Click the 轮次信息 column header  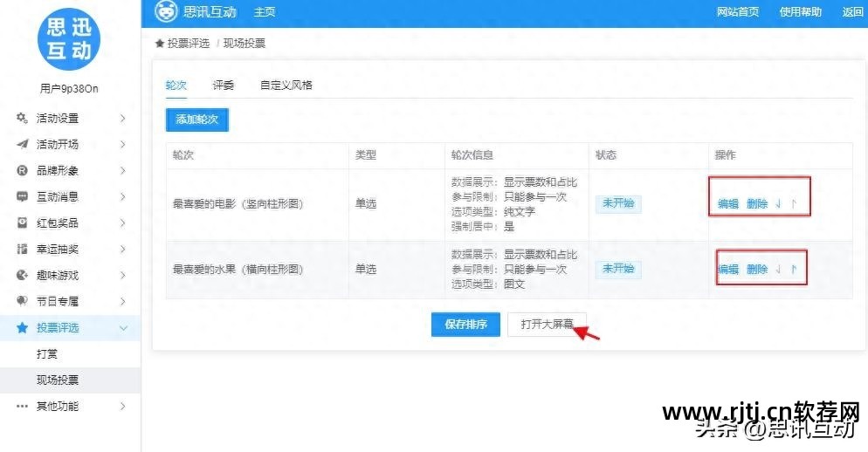(x=472, y=155)
